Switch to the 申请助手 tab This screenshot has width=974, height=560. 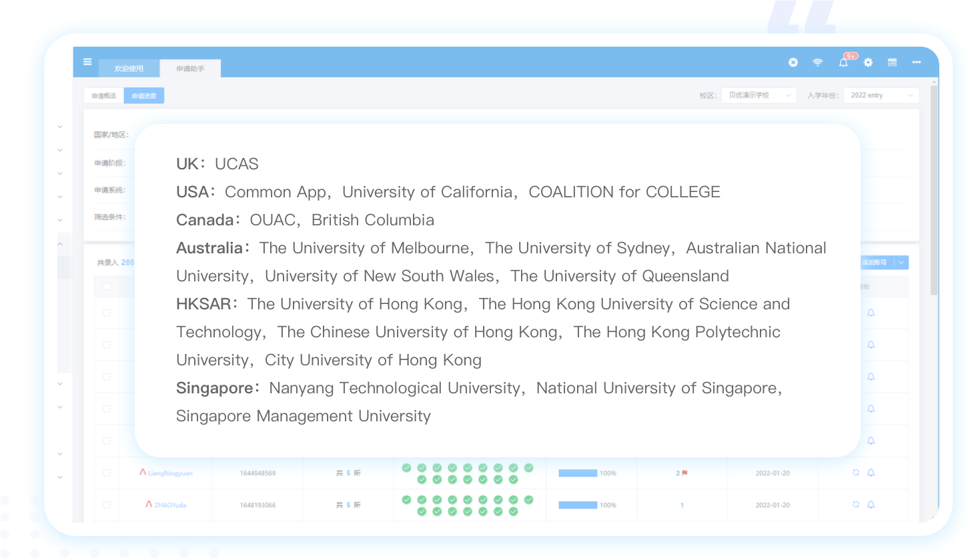pos(190,69)
